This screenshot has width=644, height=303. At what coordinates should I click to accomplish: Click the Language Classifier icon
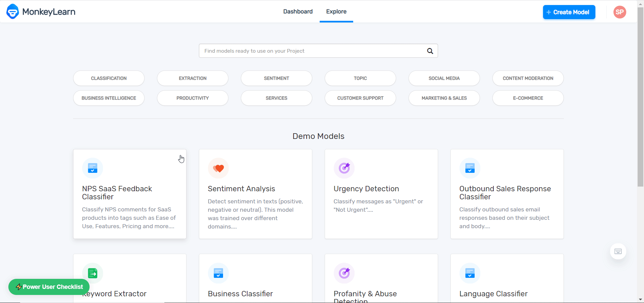click(470, 273)
